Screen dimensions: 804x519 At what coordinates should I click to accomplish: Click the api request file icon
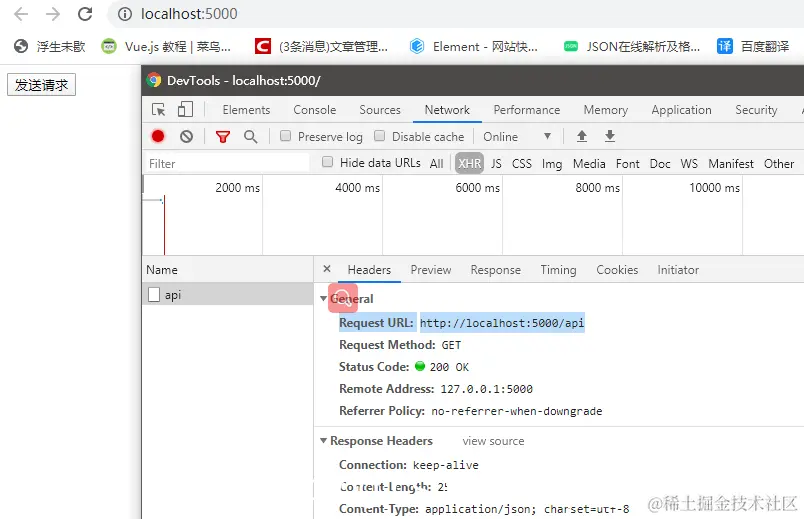point(154,294)
